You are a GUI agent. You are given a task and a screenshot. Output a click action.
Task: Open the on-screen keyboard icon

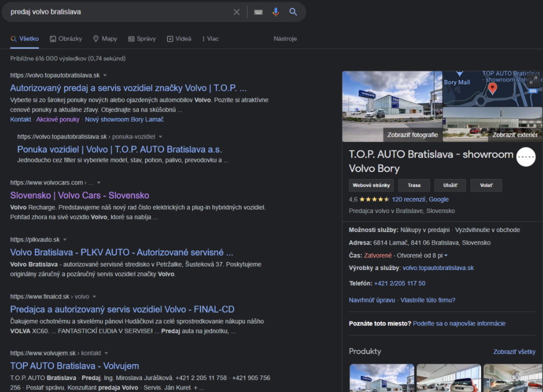point(258,12)
